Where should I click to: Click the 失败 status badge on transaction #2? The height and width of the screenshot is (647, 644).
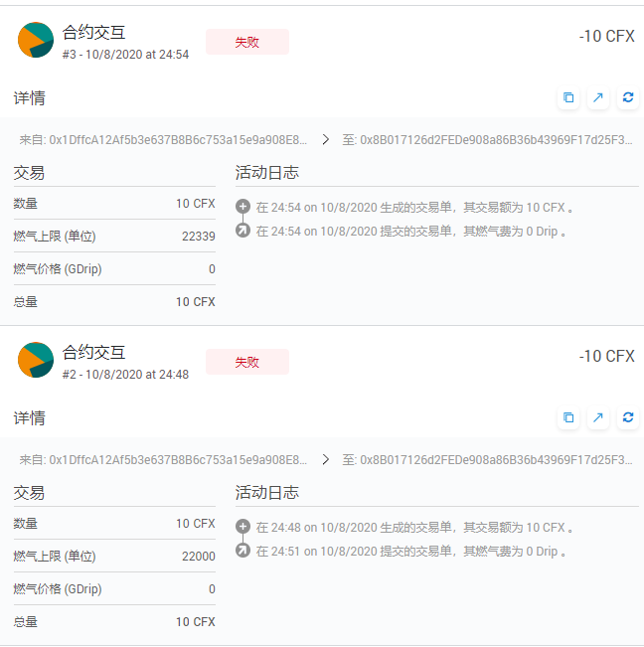pos(246,362)
